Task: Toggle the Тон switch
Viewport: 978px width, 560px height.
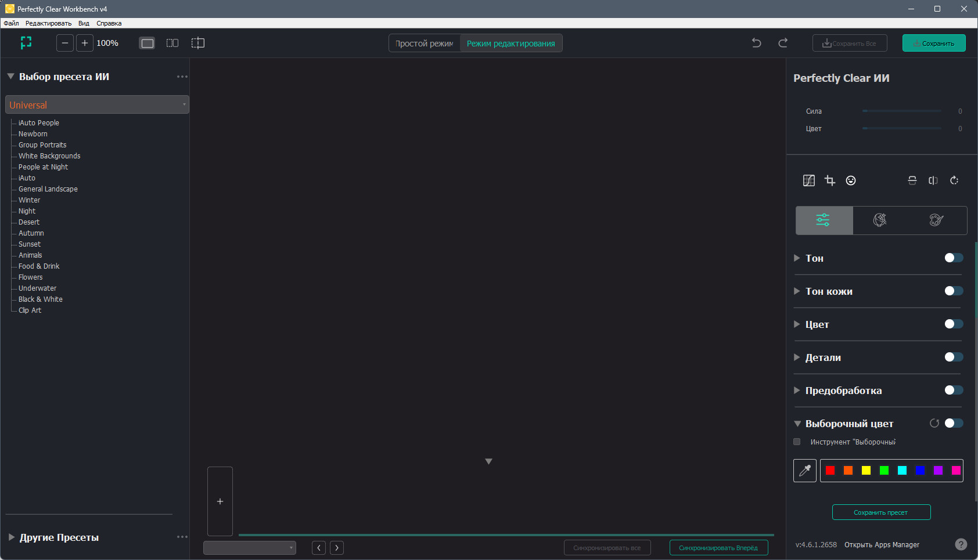Action: pos(954,258)
